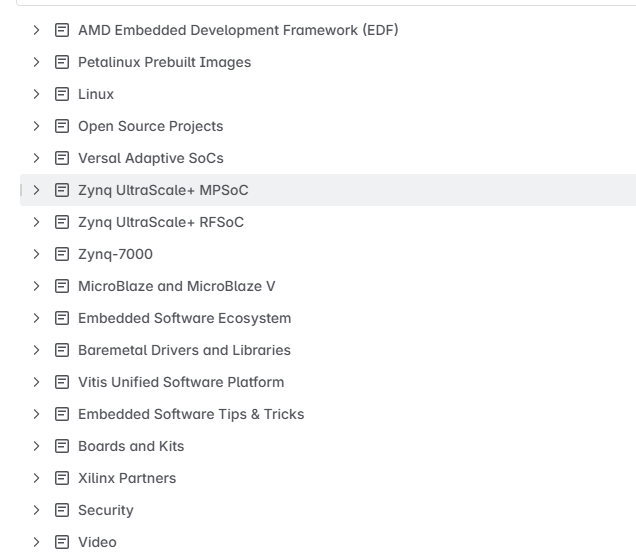Open Vitis Unified Software Platform page
636x557 pixels.
(181, 382)
